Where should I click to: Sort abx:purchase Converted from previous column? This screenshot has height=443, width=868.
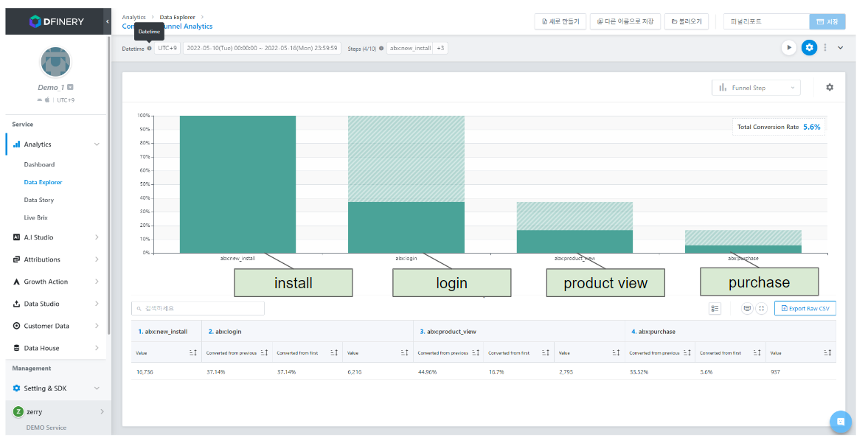click(687, 353)
